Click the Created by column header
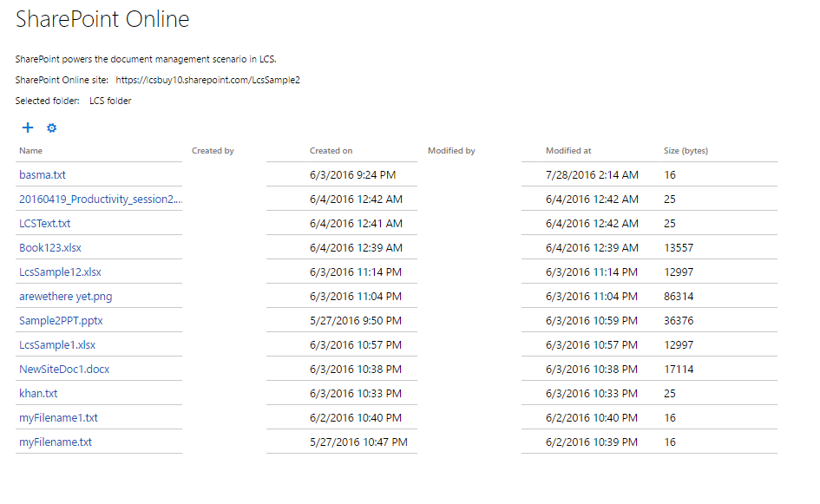Screen dimensions: 820x504 tap(213, 151)
